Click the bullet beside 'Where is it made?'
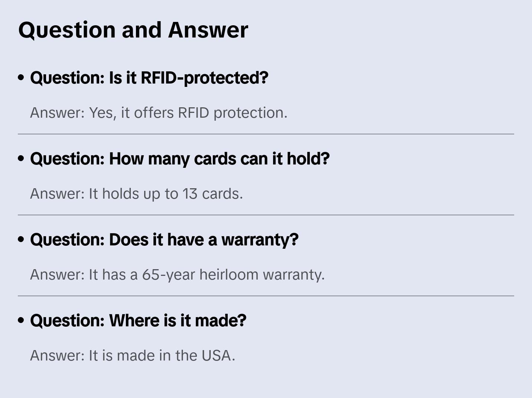Image resolution: width=532 pixels, height=398 pixels. (21, 320)
